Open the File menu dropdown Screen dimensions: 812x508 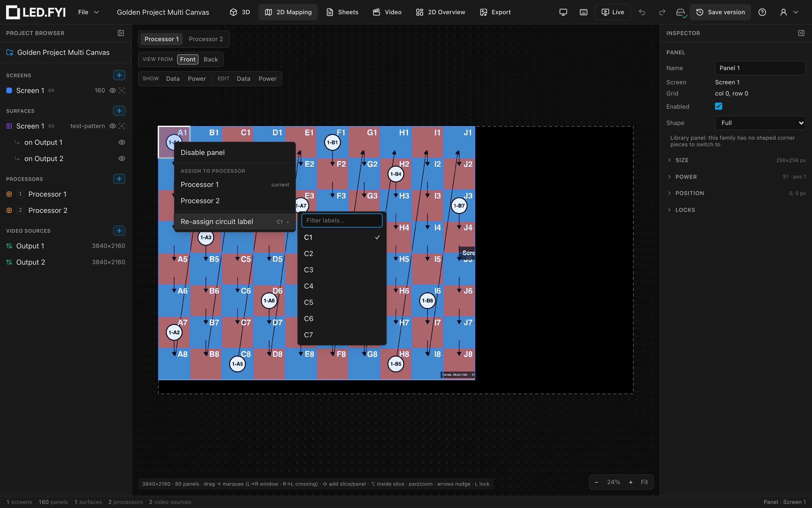click(x=89, y=12)
